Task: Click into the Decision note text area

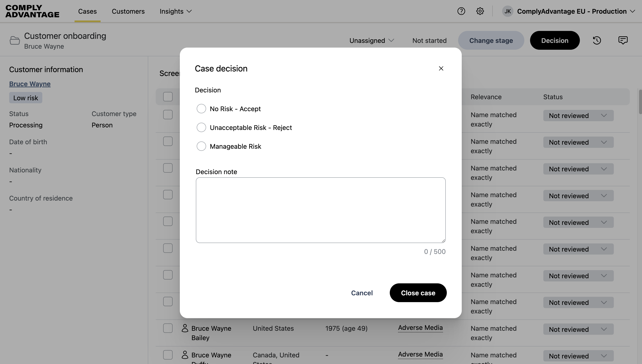Action: tap(321, 210)
